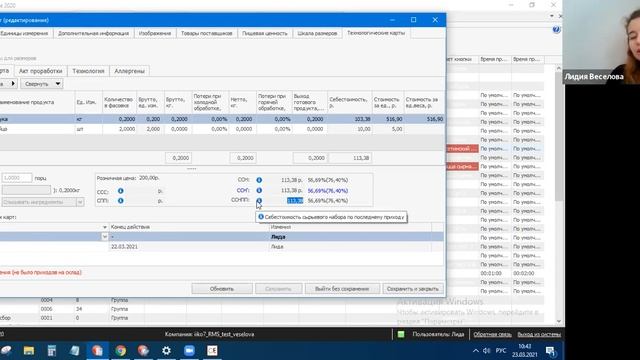Open the Акт проработки sub-tab
The width and height of the screenshot is (640, 360).
coord(40,71)
